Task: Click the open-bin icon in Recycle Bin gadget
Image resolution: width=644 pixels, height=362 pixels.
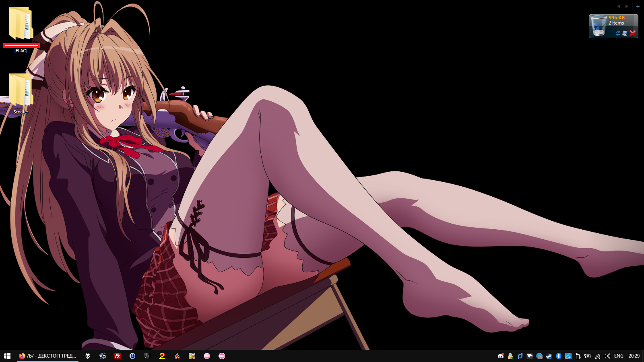Action: [625, 33]
